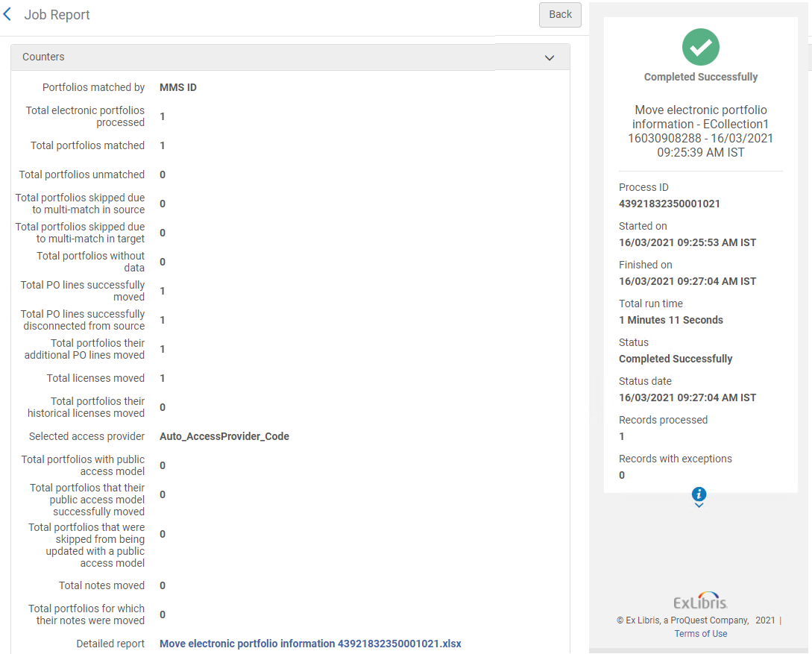Select the MMS ID value
This screenshot has height=654, width=812.
[178, 87]
